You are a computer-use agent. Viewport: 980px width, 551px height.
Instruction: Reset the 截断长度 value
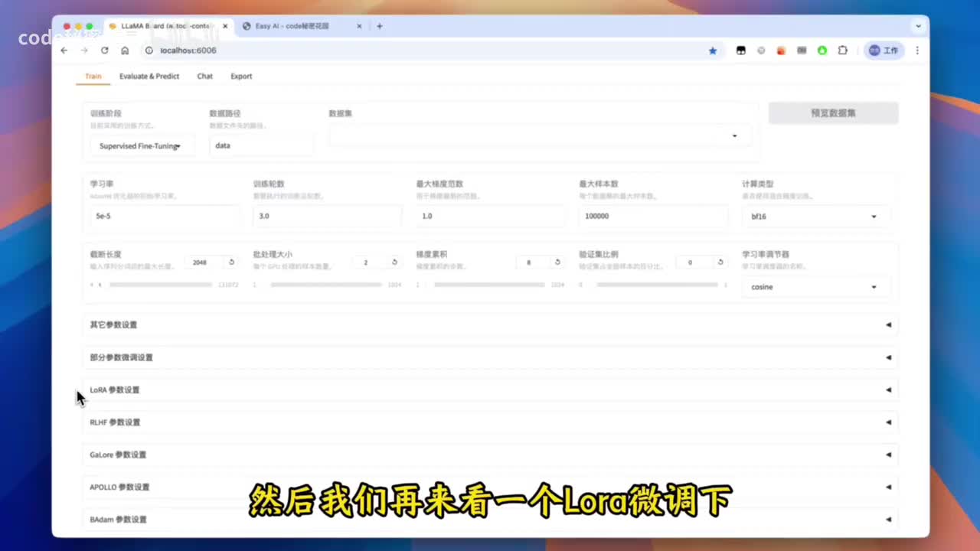pos(231,262)
